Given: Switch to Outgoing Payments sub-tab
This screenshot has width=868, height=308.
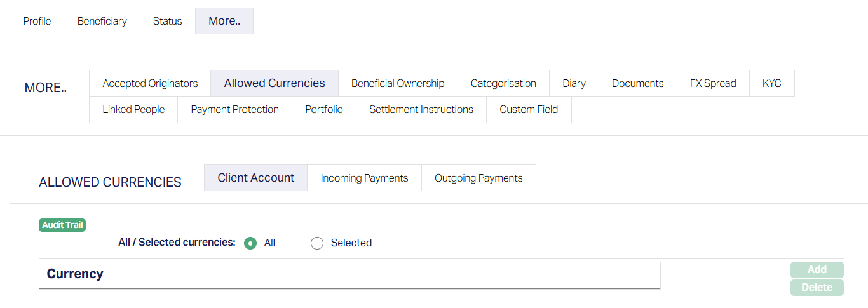Looking at the screenshot, I should pyautogui.click(x=478, y=178).
